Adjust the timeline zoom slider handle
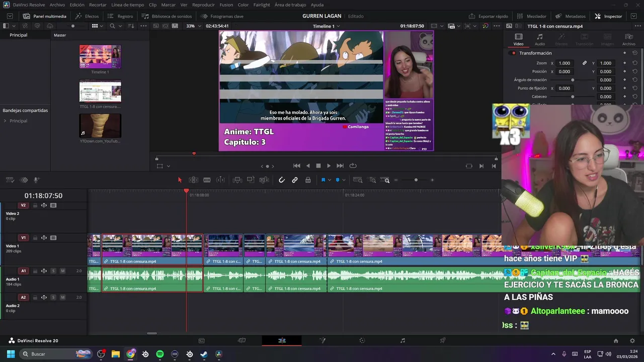 pos(416,180)
